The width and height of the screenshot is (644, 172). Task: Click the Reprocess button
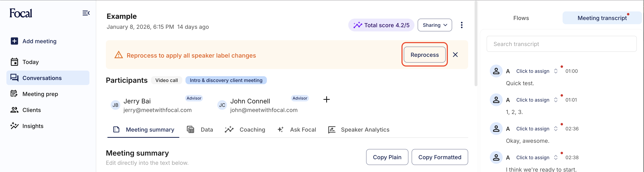pyautogui.click(x=424, y=55)
